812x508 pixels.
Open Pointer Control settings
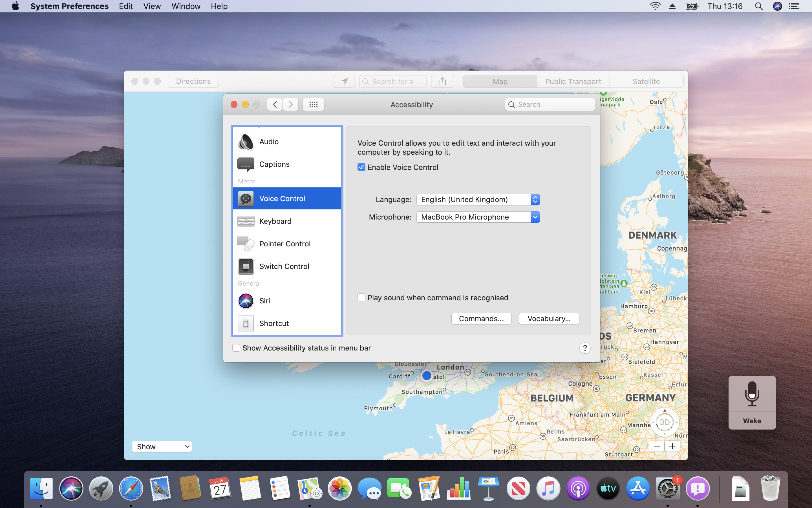click(287, 244)
